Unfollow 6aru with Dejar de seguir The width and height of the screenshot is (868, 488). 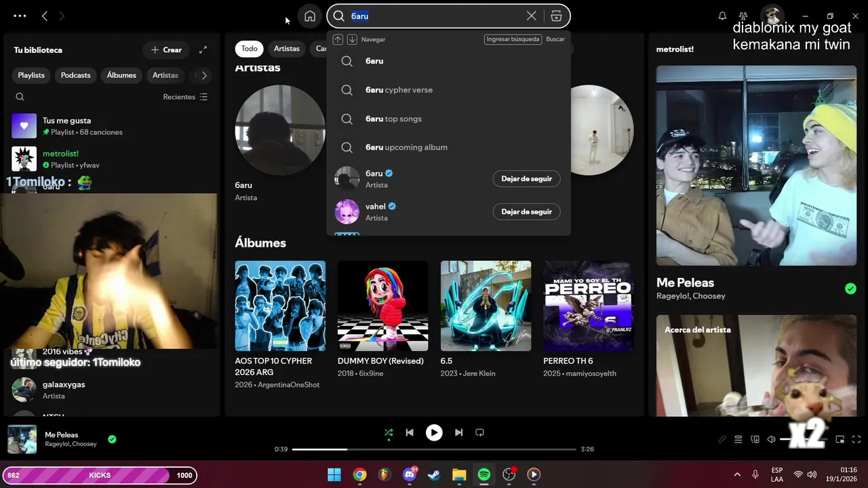coord(526,179)
